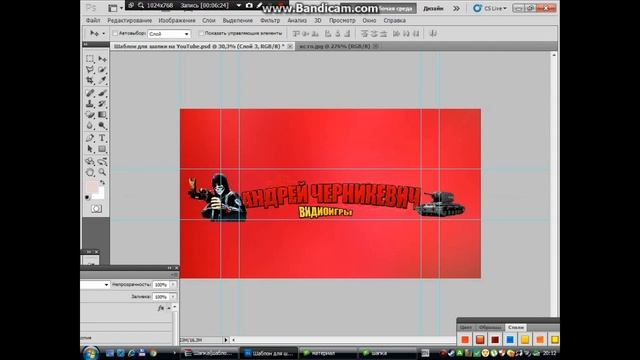The height and width of the screenshot is (360, 640).
Task: Open Bandicam recording dropdown arrow
Action: pyautogui.click(x=239, y=5)
